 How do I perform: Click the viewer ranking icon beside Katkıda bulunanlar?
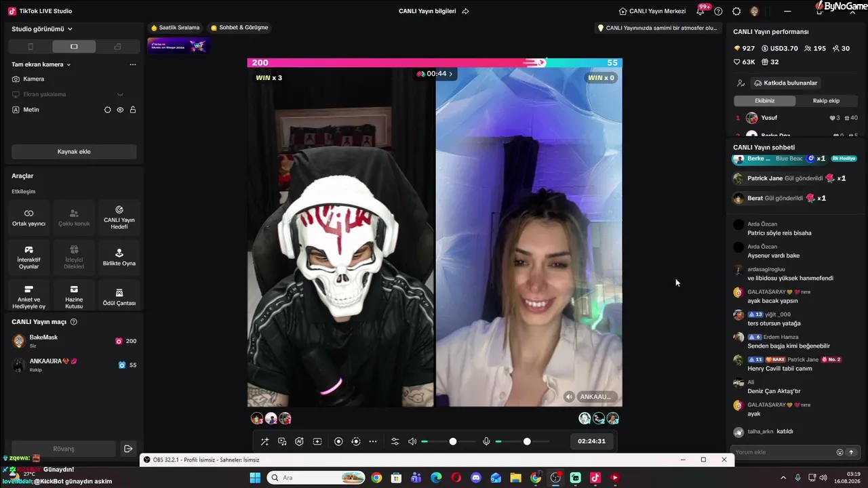741,83
